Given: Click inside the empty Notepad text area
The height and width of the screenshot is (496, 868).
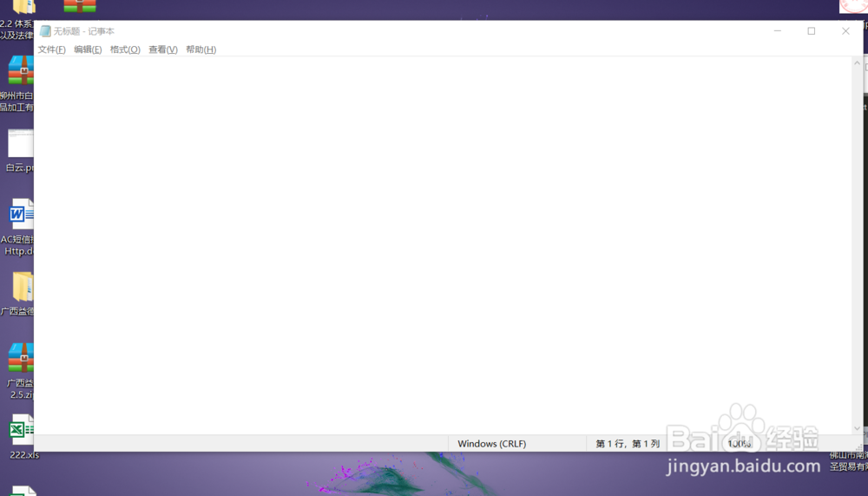Looking at the screenshot, I should (x=443, y=245).
